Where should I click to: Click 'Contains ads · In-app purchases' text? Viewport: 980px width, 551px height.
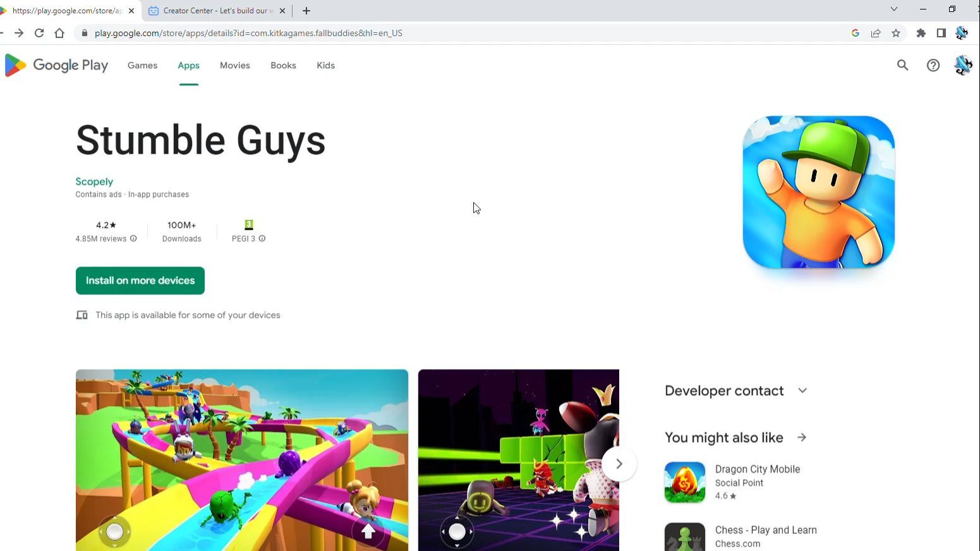pos(132,195)
